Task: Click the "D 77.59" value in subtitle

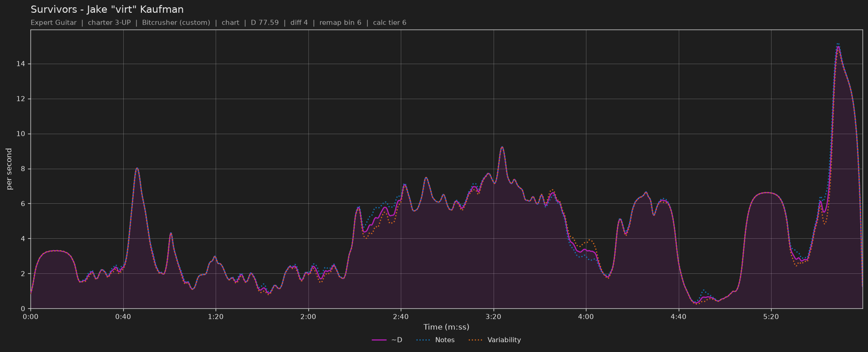Action: [265, 23]
